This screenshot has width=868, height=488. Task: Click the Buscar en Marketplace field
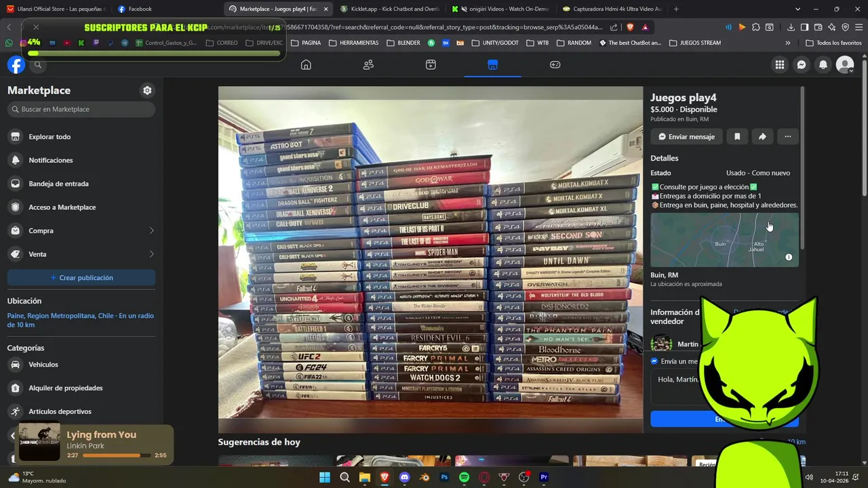[x=81, y=109]
